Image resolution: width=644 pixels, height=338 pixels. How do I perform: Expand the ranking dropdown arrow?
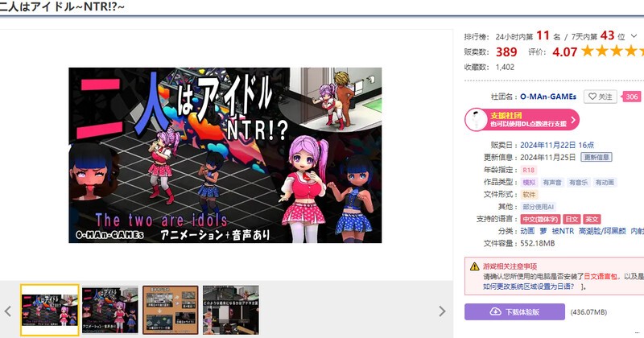click(632, 36)
